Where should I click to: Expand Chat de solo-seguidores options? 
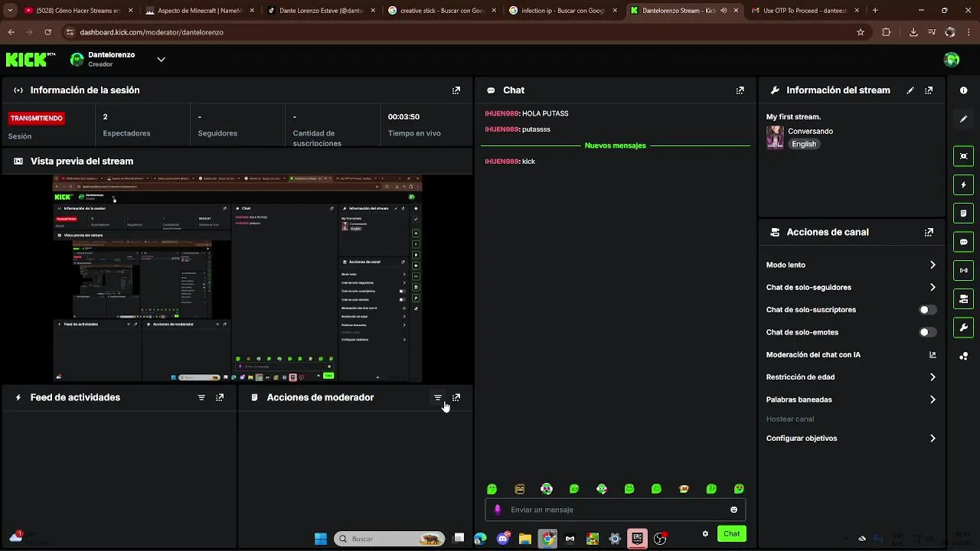click(933, 288)
